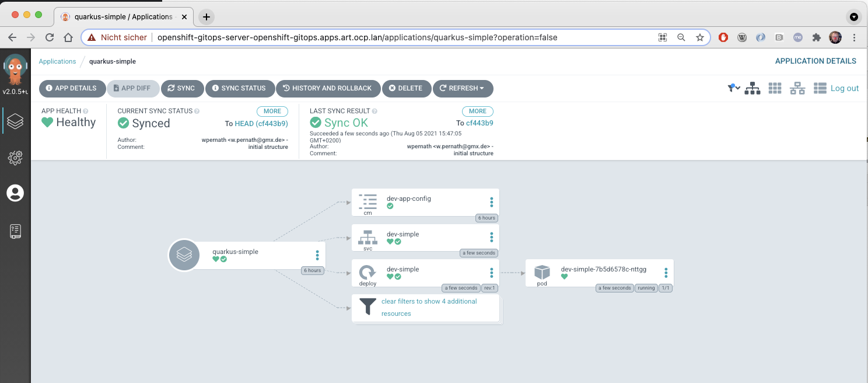This screenshot has width=868, height=383.
Task: Open dev-simple deploy node three-dot menu
Action: tap(492, 273)
